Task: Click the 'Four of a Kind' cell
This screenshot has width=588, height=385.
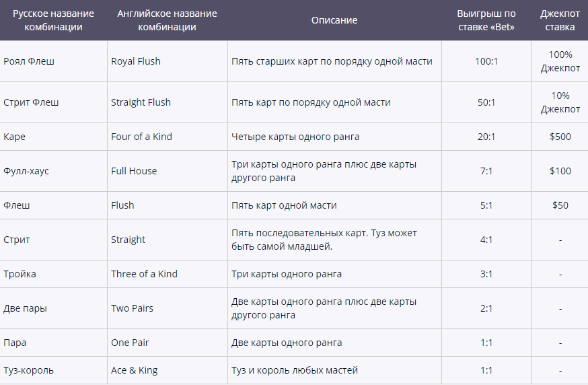Action: 141,137
